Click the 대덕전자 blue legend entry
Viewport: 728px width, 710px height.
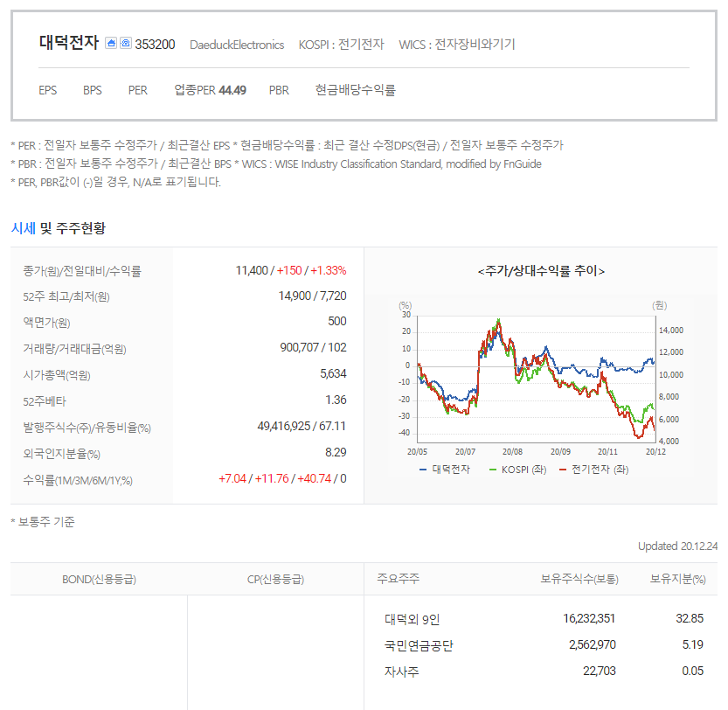click(x=444, y=470)
